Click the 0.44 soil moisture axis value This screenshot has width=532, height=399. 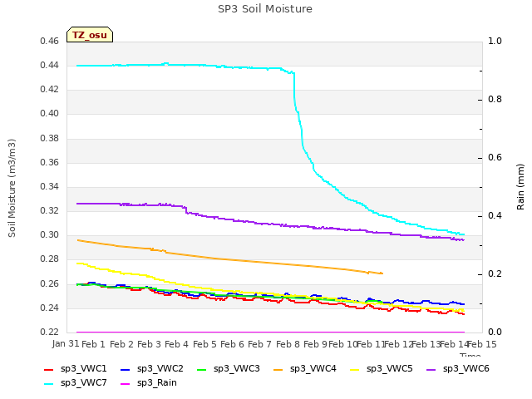[x=50, y=66]
